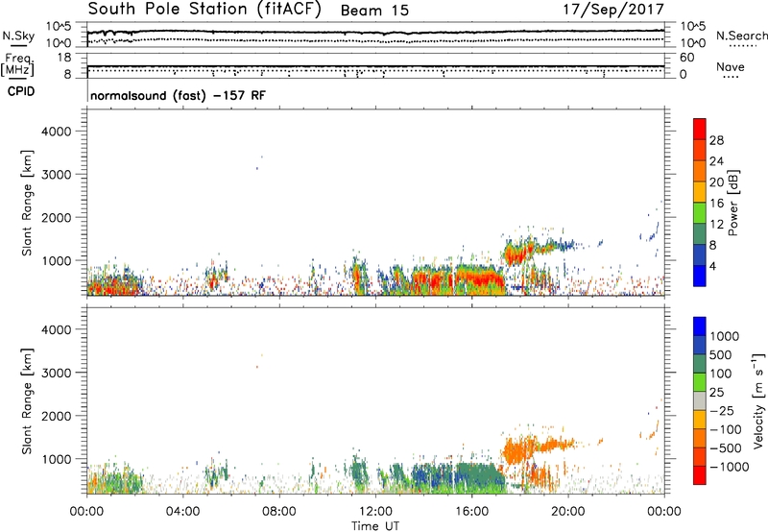Click the N.Sky legend label
This screenshot has width=768, height=532.
coord(18,36)
